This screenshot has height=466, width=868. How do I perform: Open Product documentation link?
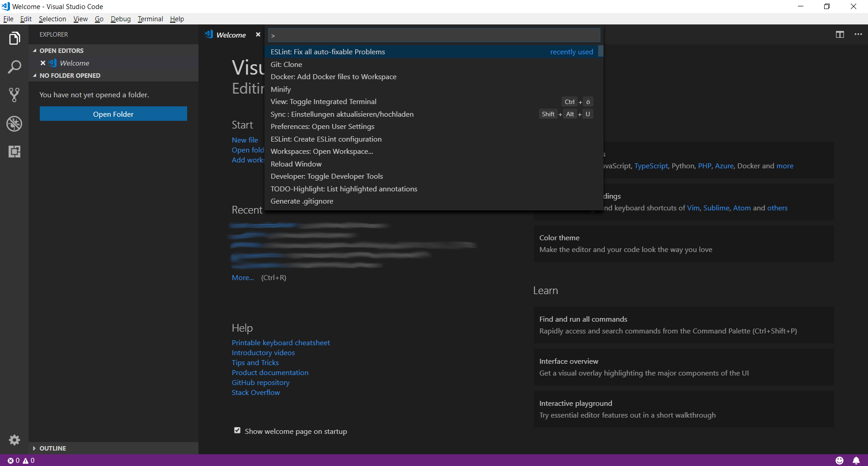pyautogui.click(x=270, y=373)
